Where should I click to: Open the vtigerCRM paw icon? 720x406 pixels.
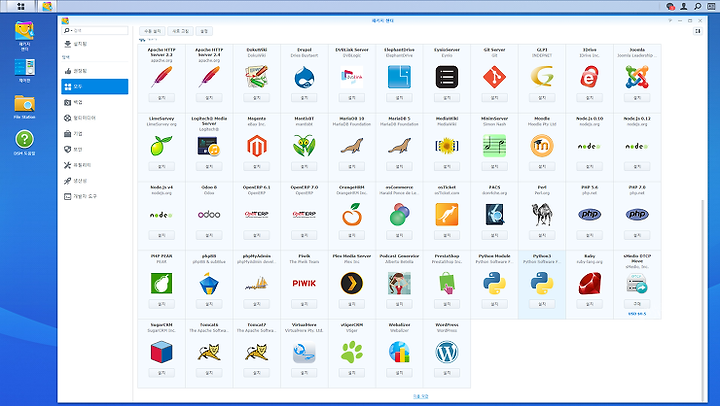[x=352, y=352]
